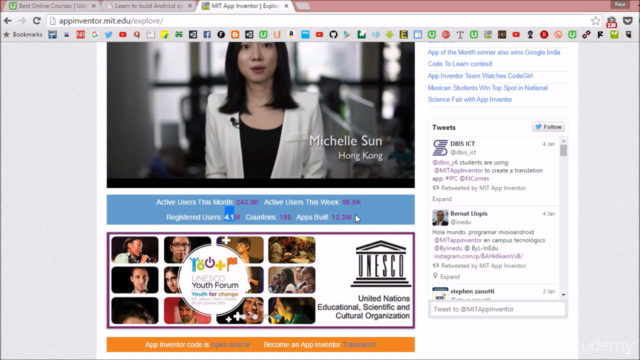Switch to Learn to build Android tab
640x360 pixels.
[149, 6]
